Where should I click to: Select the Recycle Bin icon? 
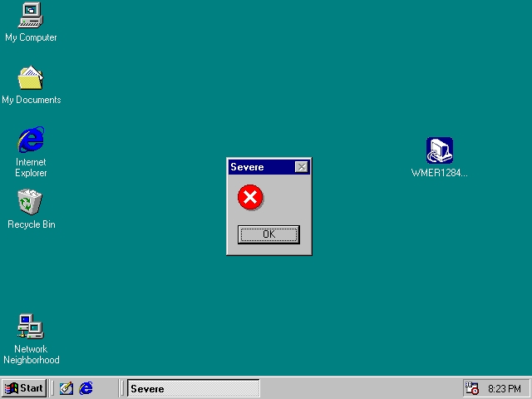tap(31, 202)
